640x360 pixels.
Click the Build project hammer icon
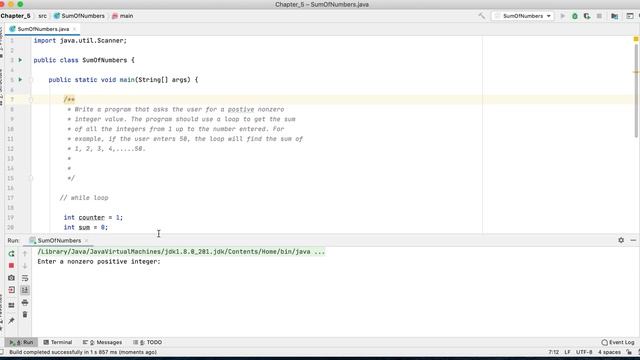482,16
